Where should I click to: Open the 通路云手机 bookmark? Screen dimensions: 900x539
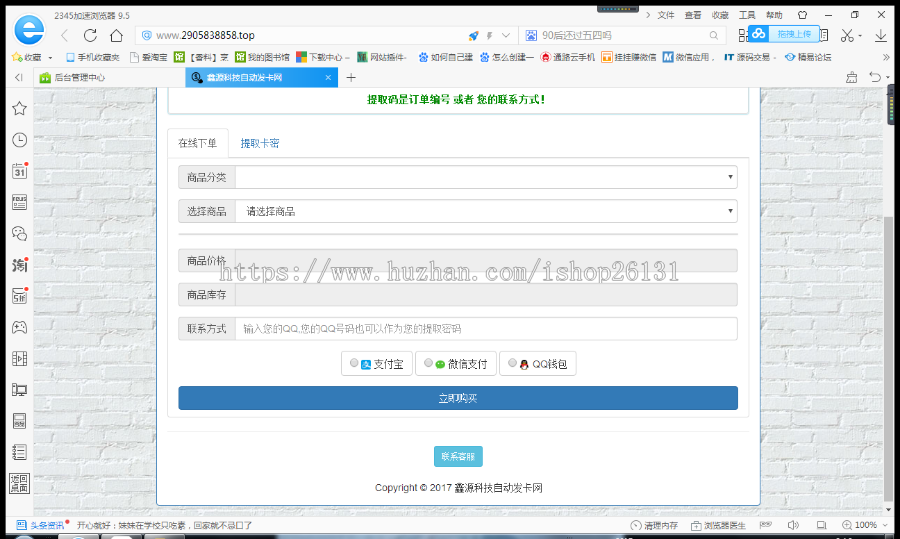(568, 57)
